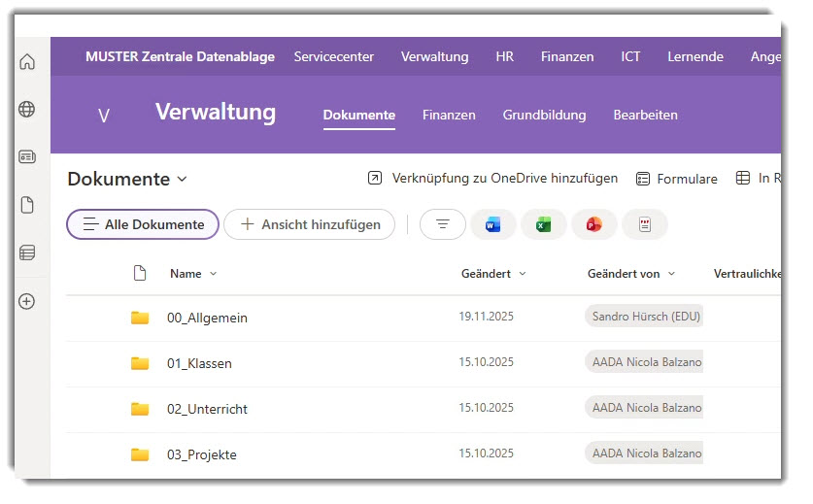Viewport: 813px width, 504px height.
Task: Filter by Excel files icon
Action: pos(544,224)
